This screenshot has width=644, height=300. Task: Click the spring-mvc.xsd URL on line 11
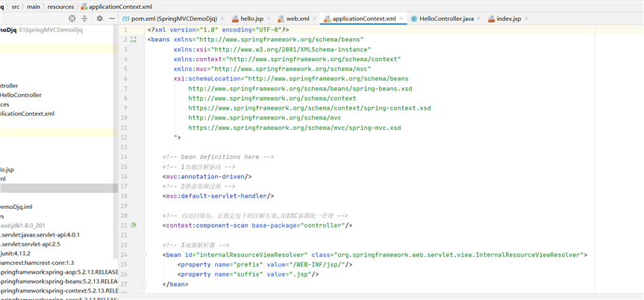tap(295, 128)
